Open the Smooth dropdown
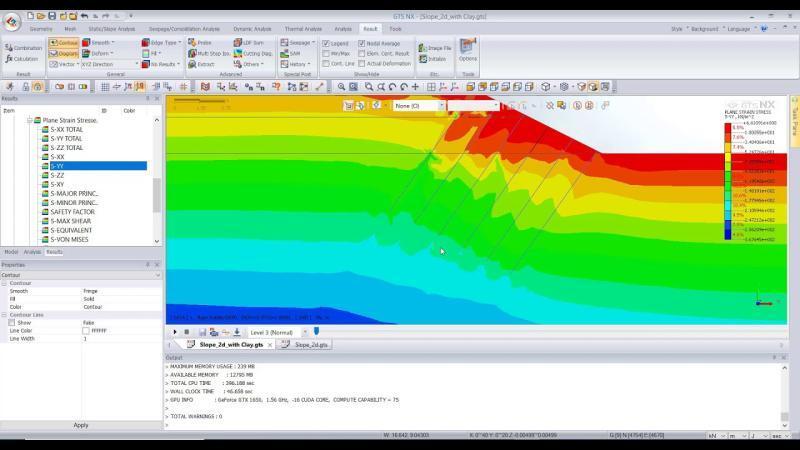This screenshot has height=450, width=800. pyautogui.click(x=98, y=43)
